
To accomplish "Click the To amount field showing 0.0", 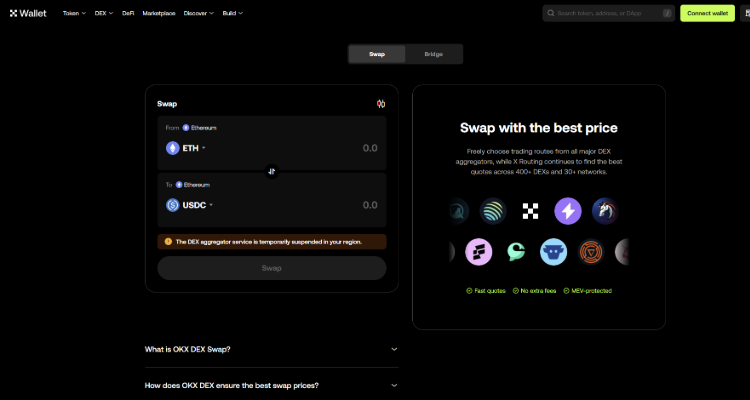I will [370, 205].
